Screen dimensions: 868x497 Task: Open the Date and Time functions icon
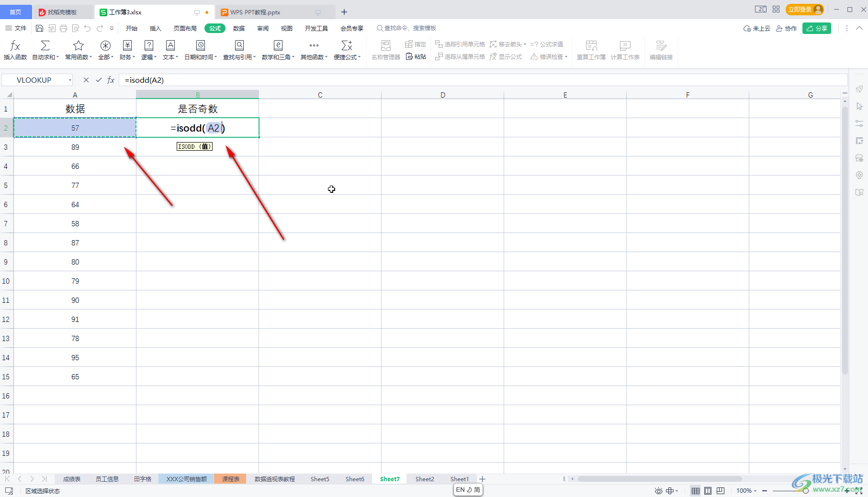[201, 46]
